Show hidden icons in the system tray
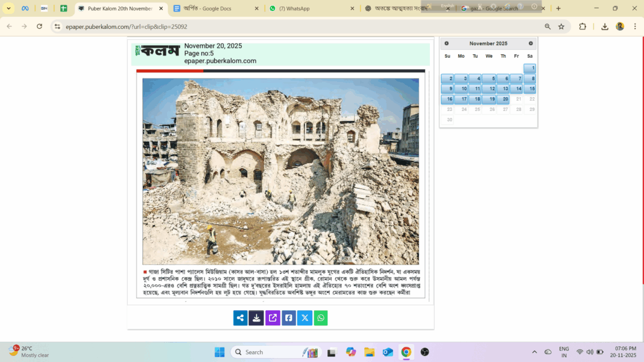 (x=534, y=352)
